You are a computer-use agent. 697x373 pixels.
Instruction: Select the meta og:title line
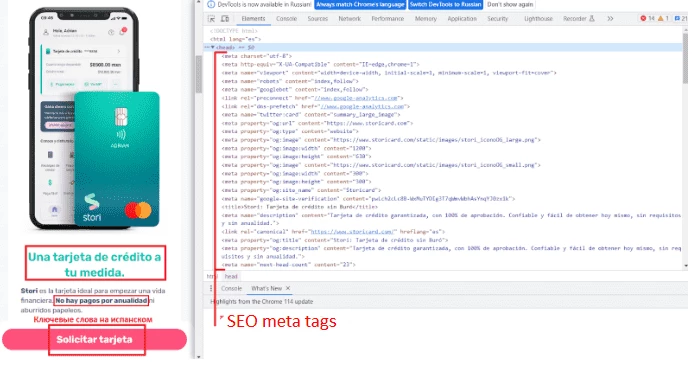point(335,240)
